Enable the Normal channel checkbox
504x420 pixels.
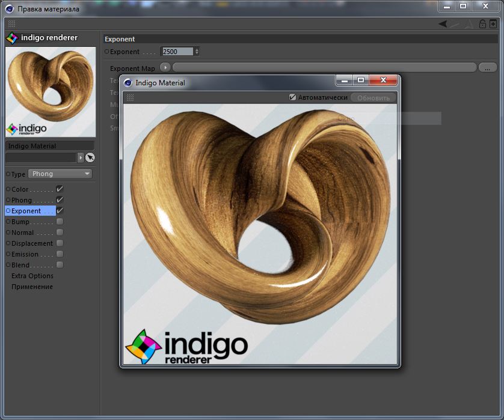coord(60,232)
